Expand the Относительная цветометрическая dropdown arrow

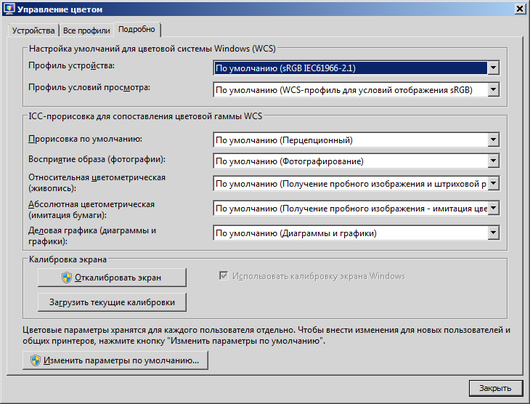pyautogui.click(x=493, y=183)
